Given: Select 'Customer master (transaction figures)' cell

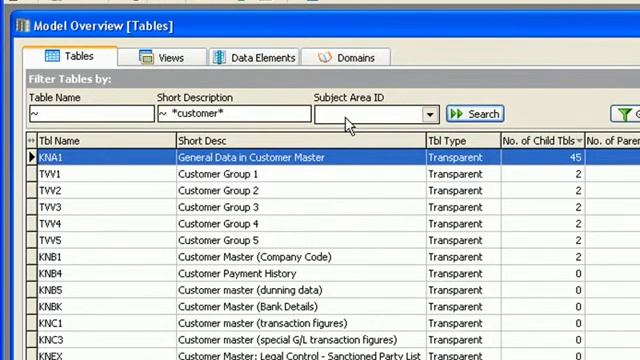Looking at the screenshot, I should coord(301,323).
